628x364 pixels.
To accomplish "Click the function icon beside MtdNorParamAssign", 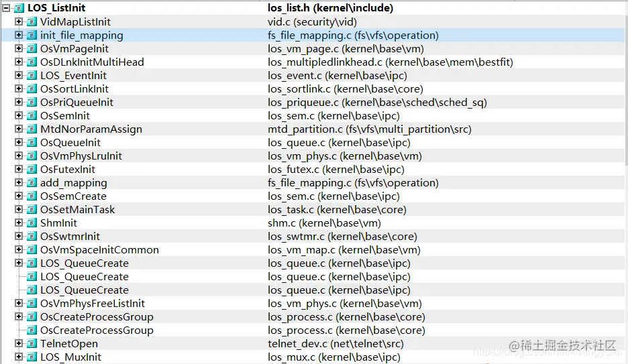I will click(x=32, y=129).
